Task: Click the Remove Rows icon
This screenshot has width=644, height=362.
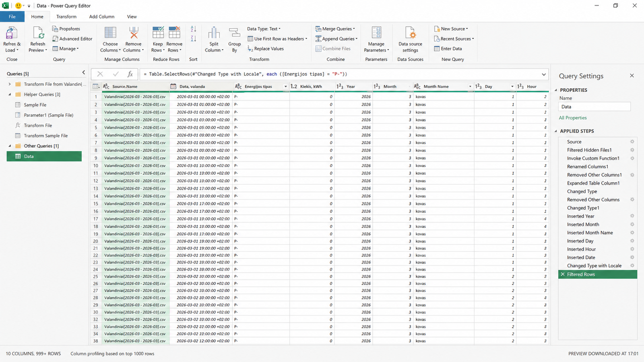Action: click(174, 33)
